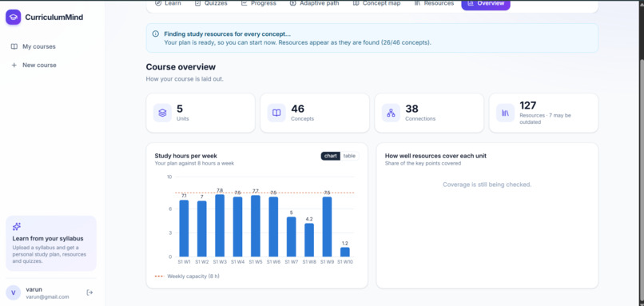644x306 pixels.
Task: Click the Study hours per week title
Action: pos(186,156)
